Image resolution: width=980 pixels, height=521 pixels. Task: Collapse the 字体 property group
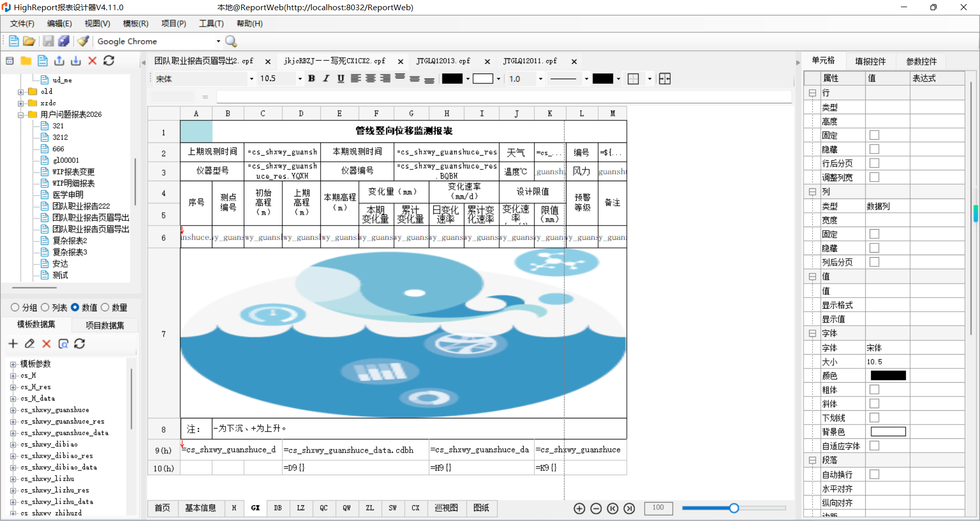coord(812,333)
